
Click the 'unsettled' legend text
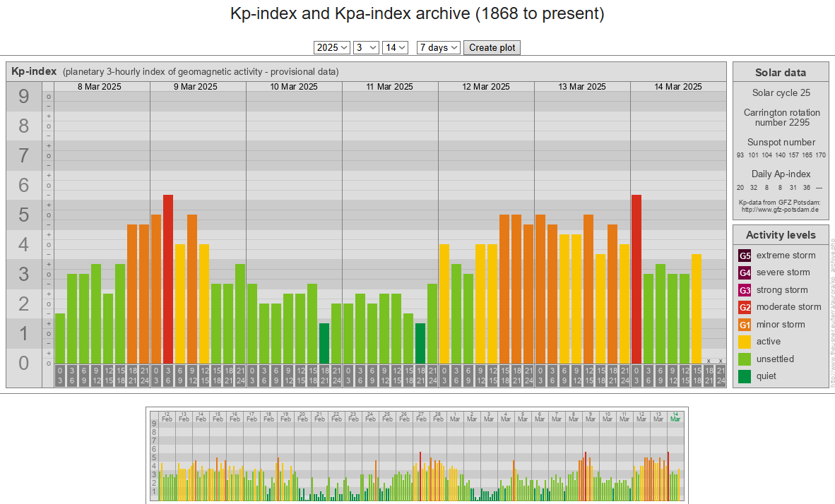(x=775, y=359)
